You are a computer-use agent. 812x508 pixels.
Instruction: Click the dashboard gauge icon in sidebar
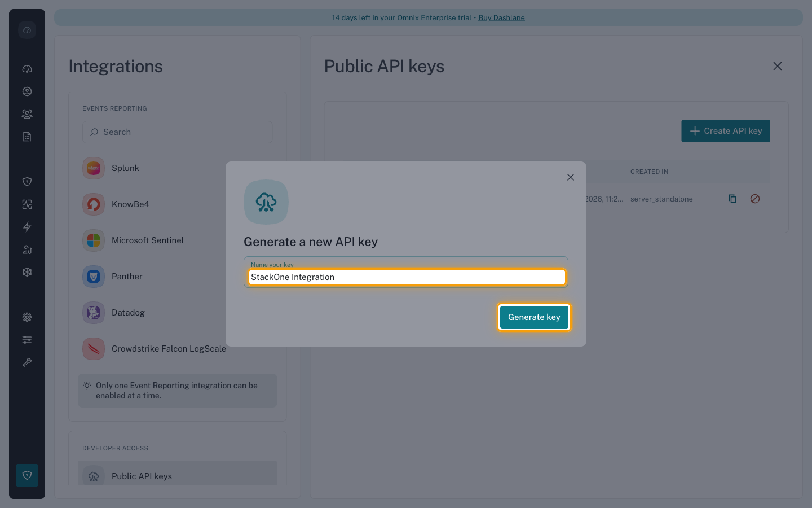[27, 69]
